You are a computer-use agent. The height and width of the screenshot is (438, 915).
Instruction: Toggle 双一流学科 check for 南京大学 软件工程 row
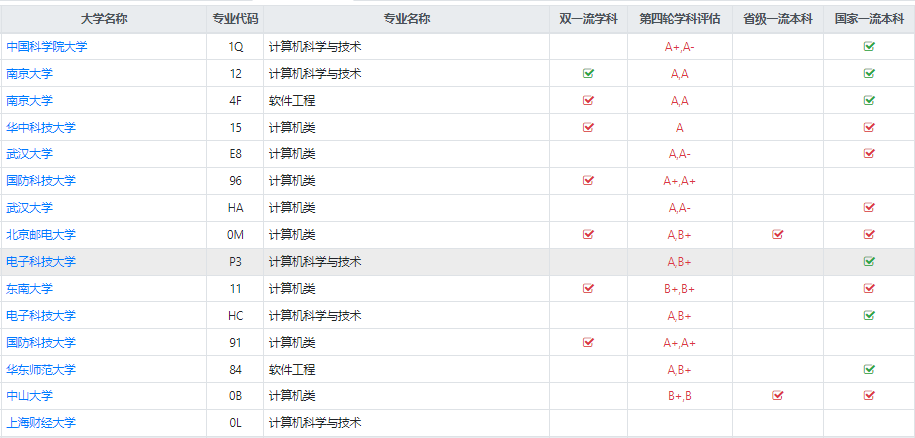[x=588, y=101]
